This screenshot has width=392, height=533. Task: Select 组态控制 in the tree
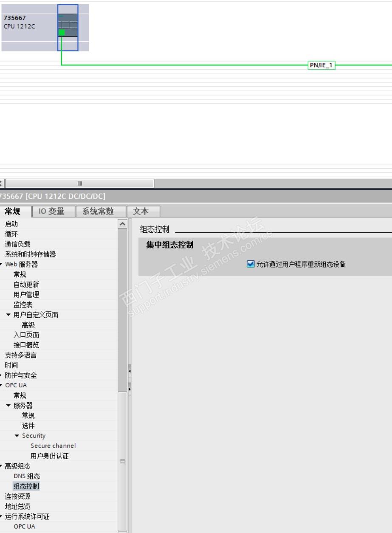(26, 486)
